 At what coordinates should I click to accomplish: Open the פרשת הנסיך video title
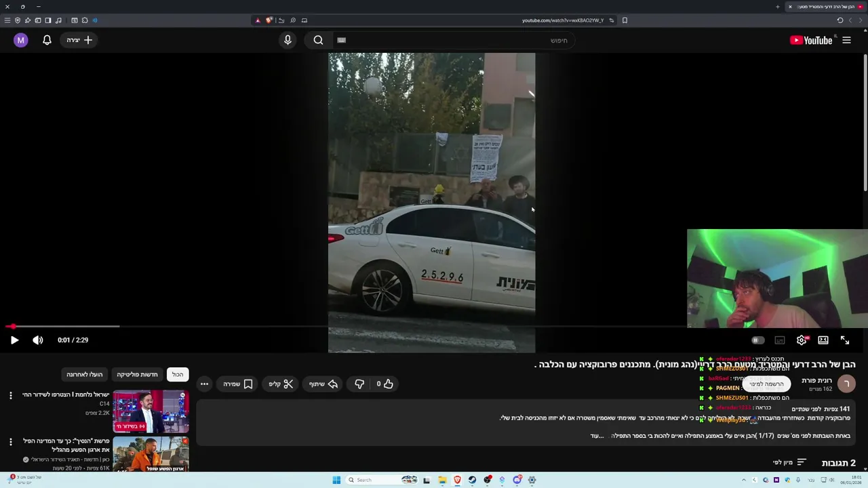coord(66,445)
